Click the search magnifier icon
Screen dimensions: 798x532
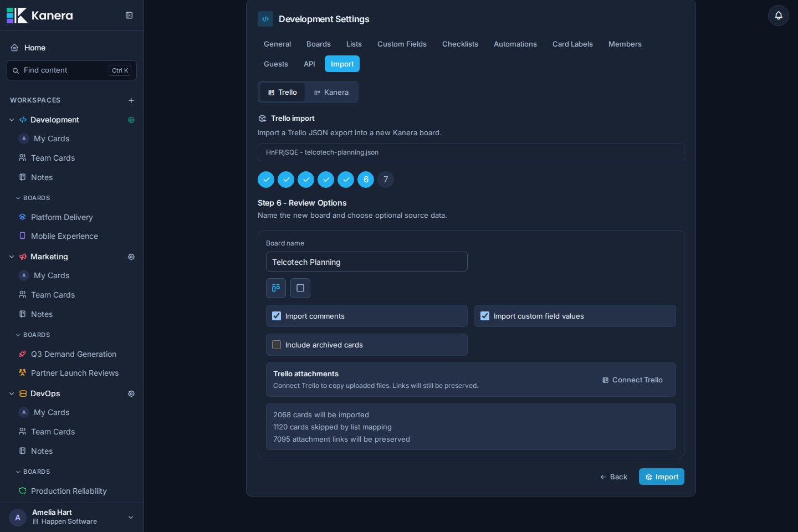tap(16, 70)
